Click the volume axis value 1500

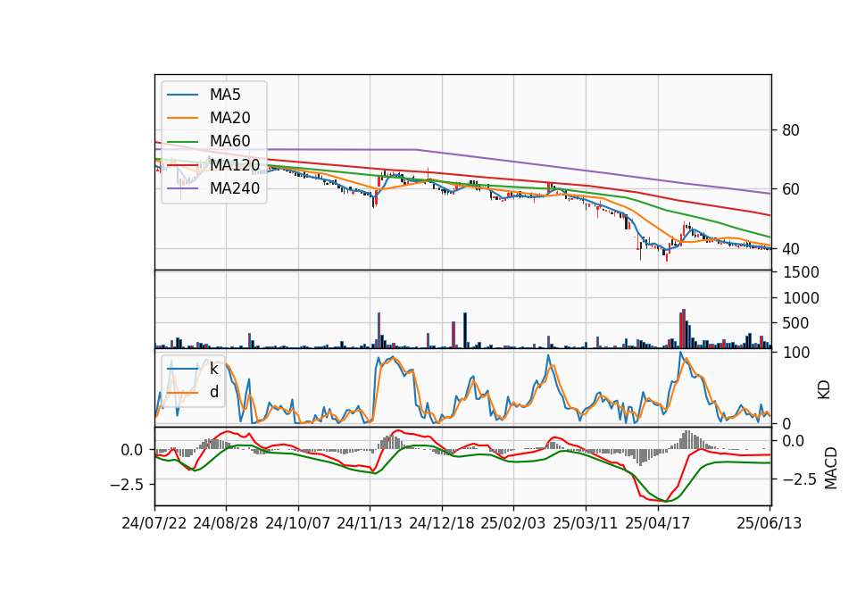(801, 272)
